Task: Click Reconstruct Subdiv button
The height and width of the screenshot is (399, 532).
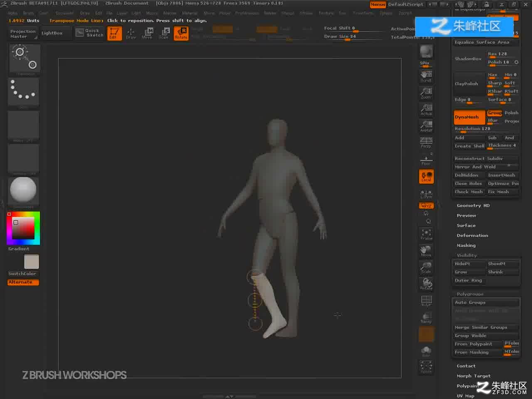Action: point(486,159)
